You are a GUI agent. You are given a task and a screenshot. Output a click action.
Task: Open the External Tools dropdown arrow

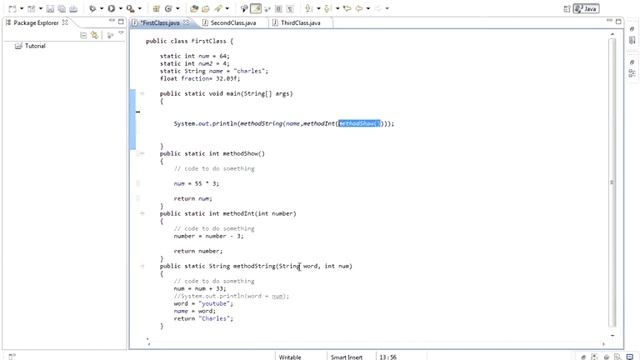pos(140,9)
